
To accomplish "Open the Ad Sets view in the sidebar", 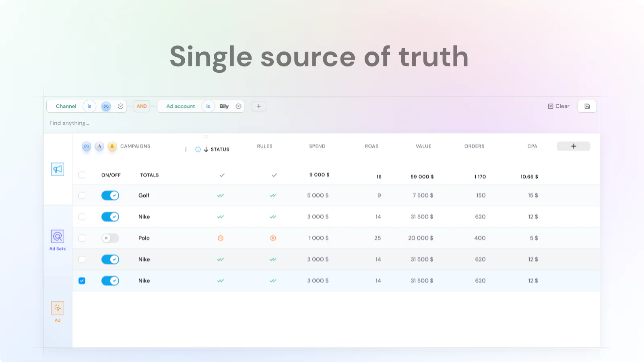I will (58, 240).
